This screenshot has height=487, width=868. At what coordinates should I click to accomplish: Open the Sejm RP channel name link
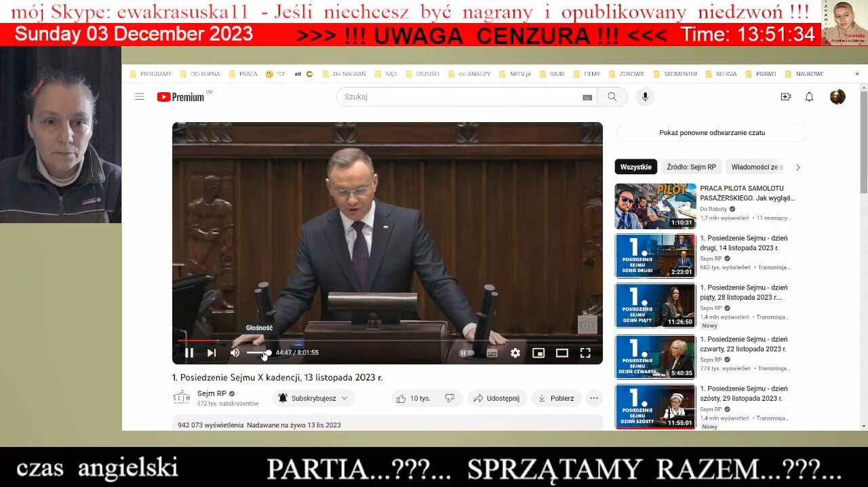pyautogui.click(x=212, y=393)
